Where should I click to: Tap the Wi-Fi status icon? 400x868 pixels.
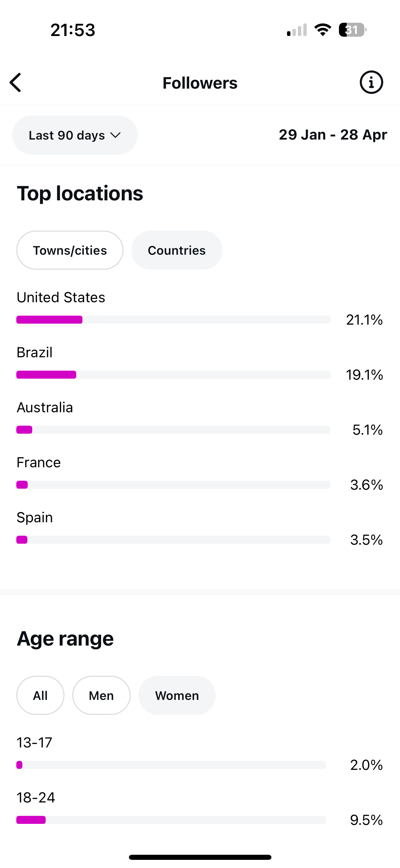tap(323, 30)
